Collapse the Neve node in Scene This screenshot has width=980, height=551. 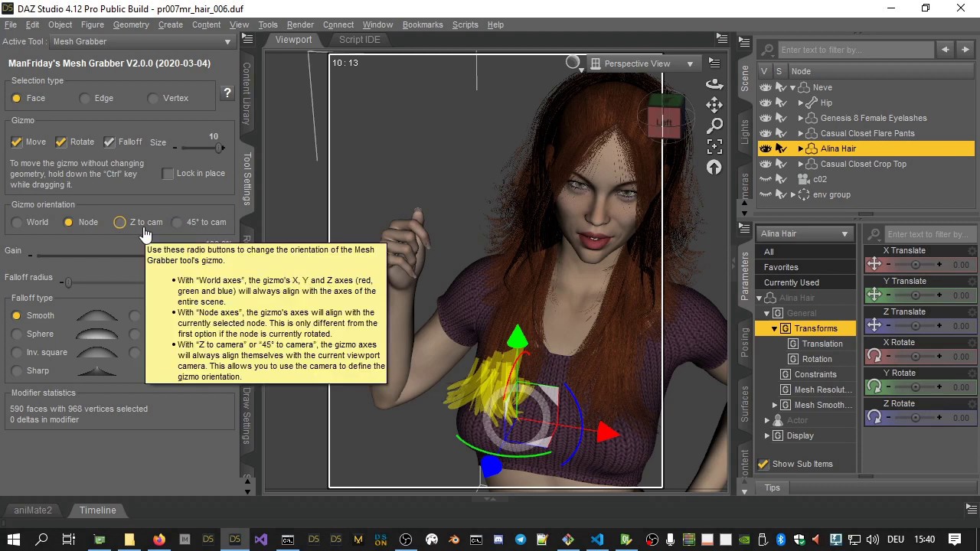[x=792, y=87]
